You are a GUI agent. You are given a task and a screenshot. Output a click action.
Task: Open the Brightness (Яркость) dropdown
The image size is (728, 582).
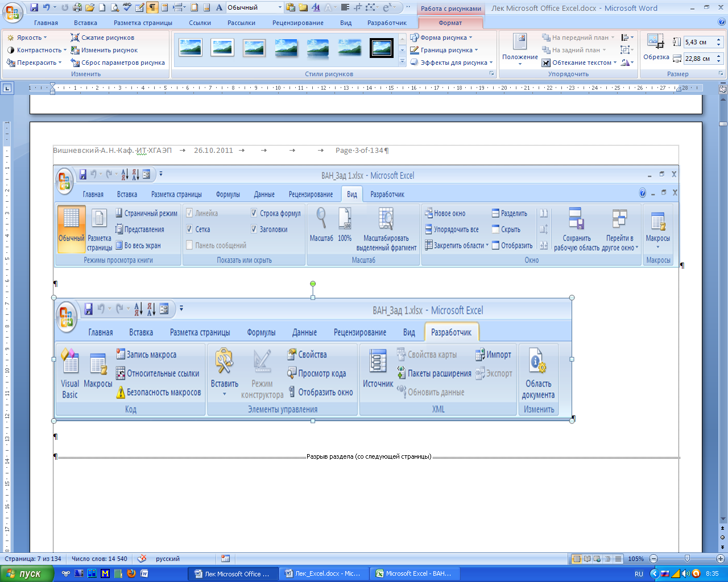point(27,38)
